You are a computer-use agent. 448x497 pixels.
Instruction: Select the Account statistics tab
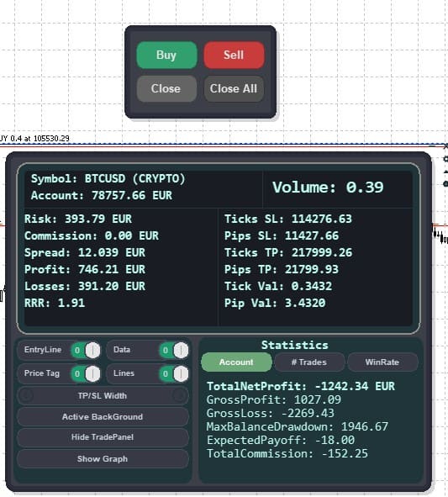pos(236,362)
